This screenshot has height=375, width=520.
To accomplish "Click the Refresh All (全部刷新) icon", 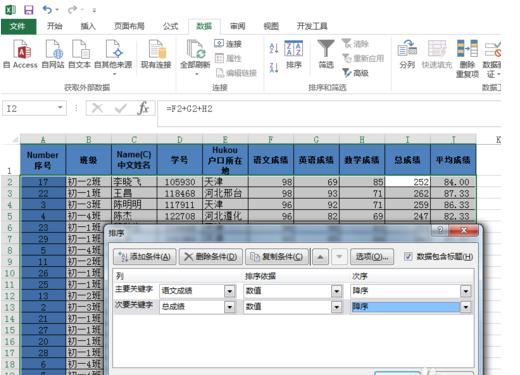I will pos(195,50).
